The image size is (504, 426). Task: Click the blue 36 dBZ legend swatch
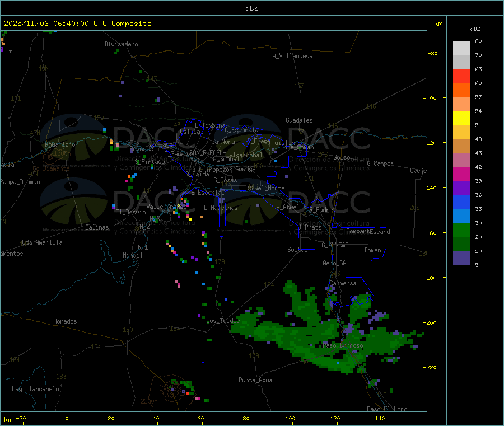pos(461,202)
